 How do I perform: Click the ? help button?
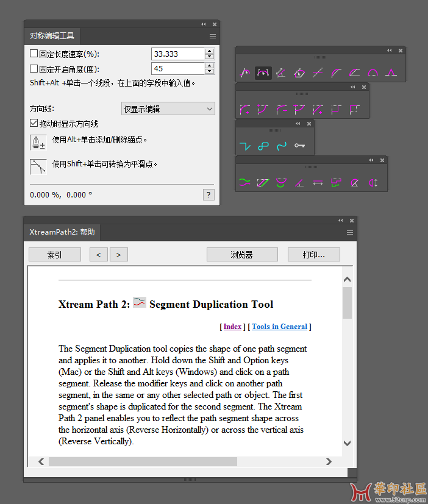click(209, 195)
